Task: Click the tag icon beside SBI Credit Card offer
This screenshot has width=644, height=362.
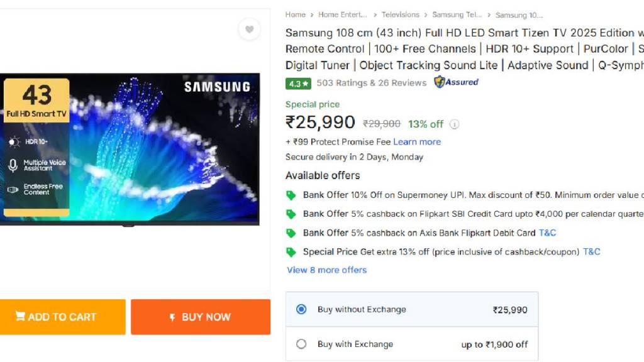Action: click(x=291, y=214)
